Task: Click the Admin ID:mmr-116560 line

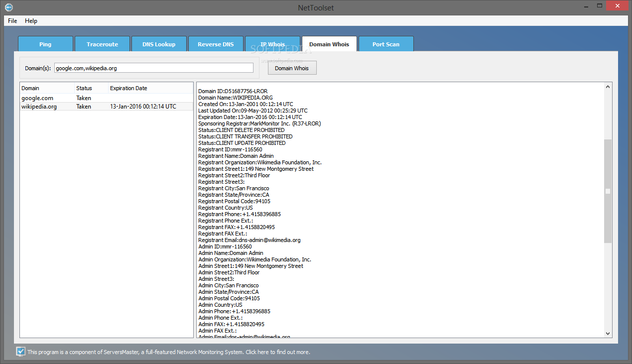Action: click(x=225, y=246)
